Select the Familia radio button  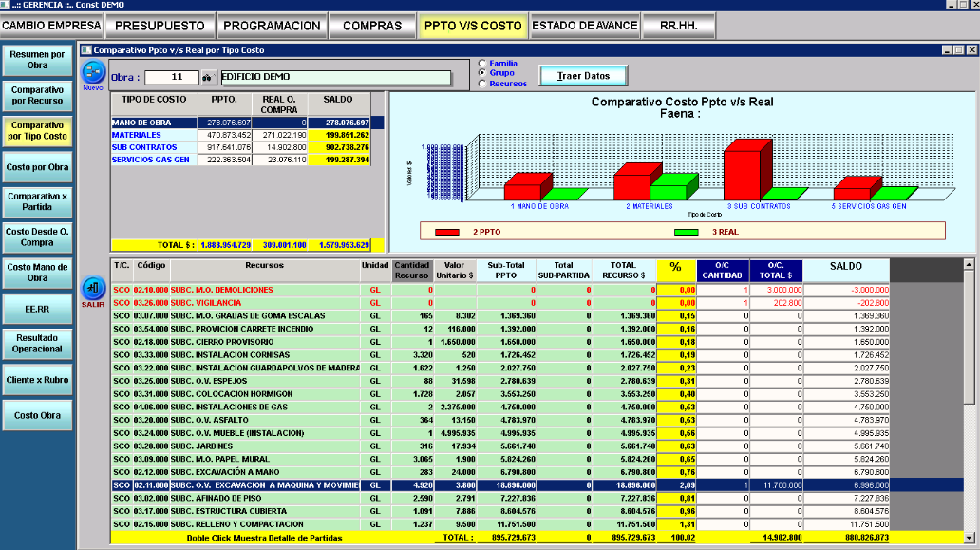point(482,64)
